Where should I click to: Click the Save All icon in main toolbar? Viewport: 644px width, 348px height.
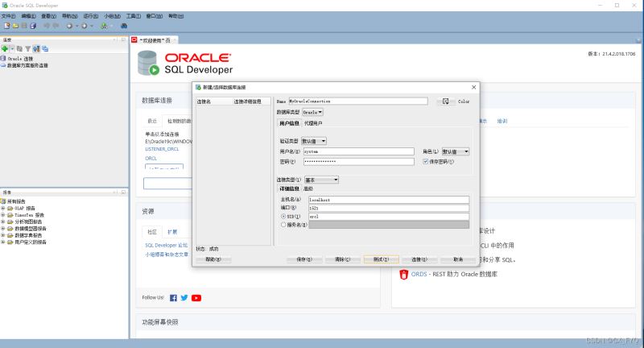[31, 25]
